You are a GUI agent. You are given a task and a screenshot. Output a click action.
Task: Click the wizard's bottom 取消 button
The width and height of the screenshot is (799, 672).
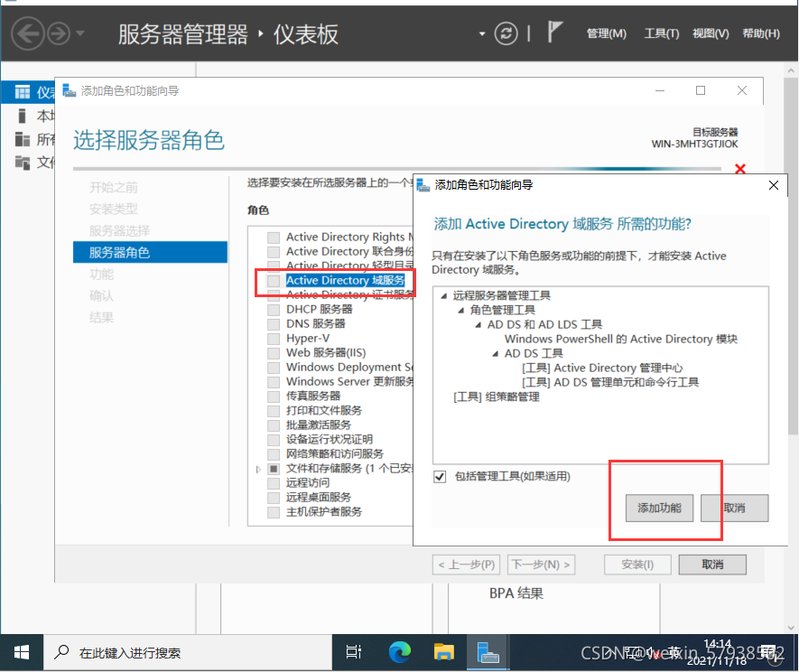click(712, 565)
